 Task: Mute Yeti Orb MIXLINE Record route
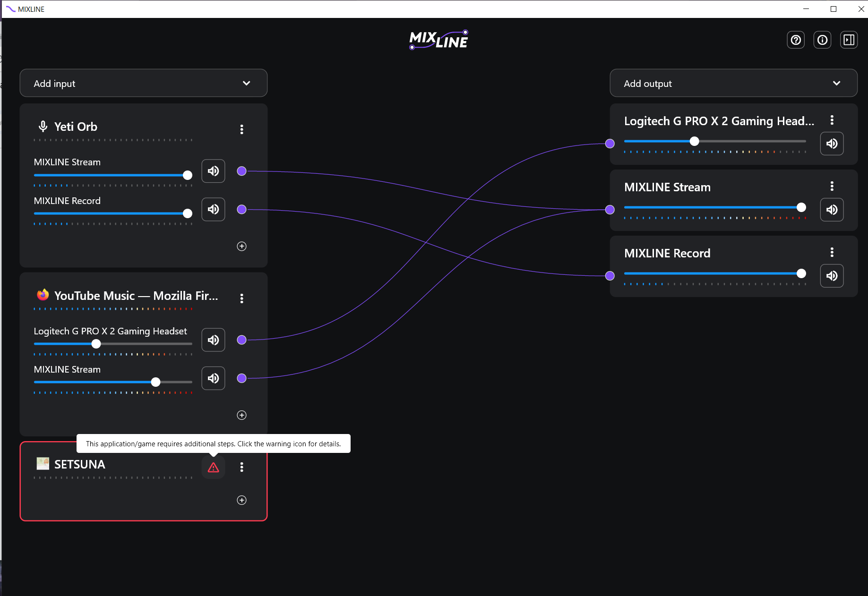tap(213, 209)
